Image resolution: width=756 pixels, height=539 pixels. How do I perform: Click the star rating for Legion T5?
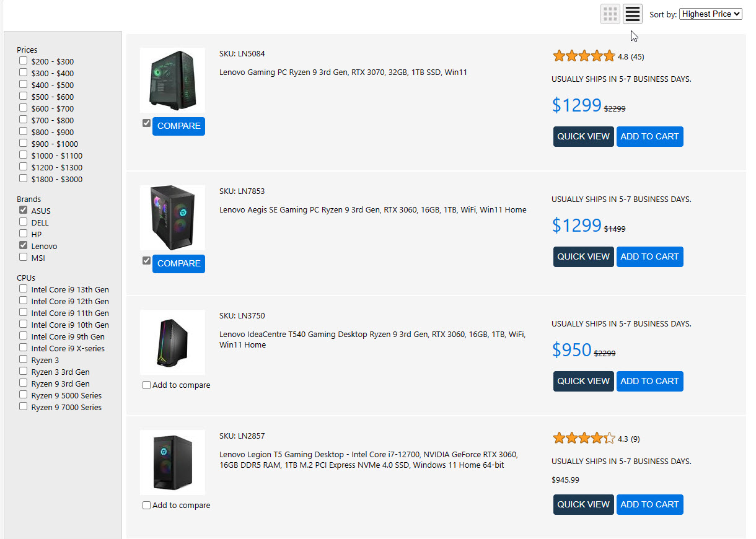point(584,439)
